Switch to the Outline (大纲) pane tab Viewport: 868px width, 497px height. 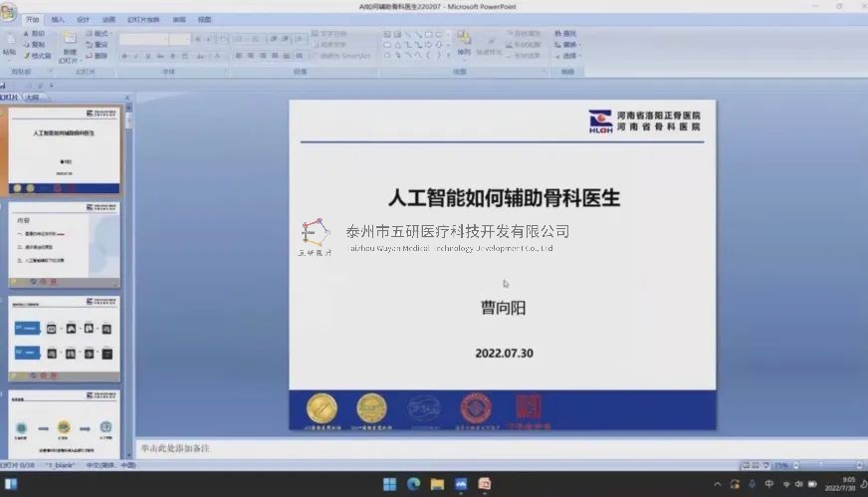[x=32, y=97]
